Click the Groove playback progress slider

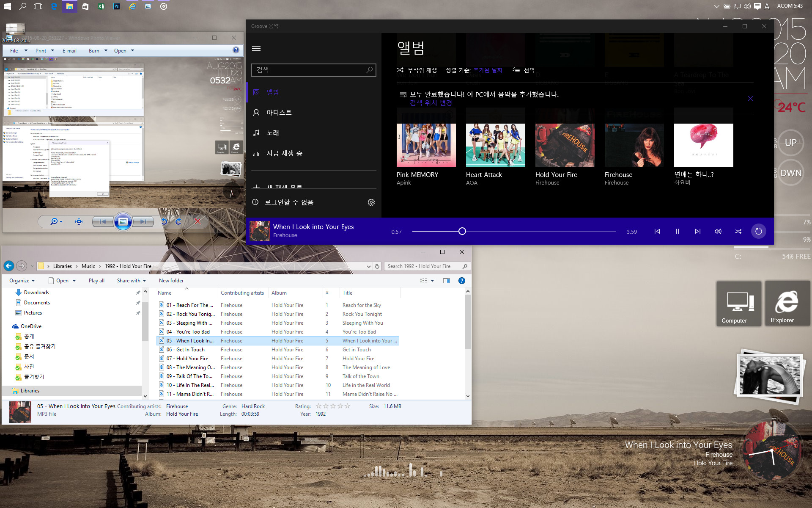(x=514, y=231)
